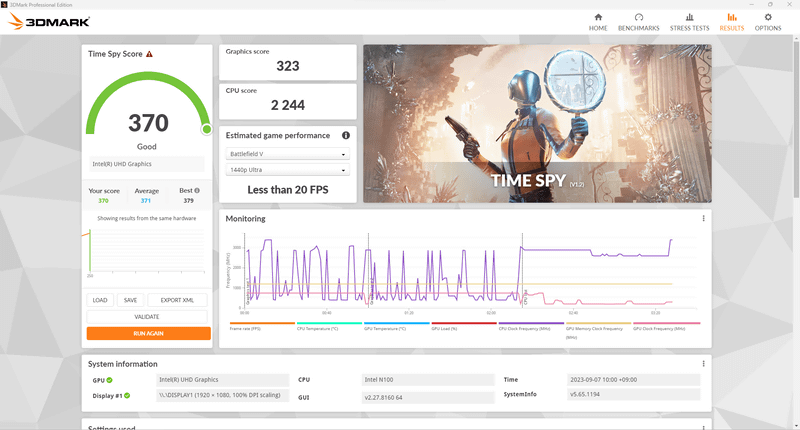This screenshot has height=430, width=800.
Task: Click the SystemInfo version v5.65.1194
Action: click(634, 394)
